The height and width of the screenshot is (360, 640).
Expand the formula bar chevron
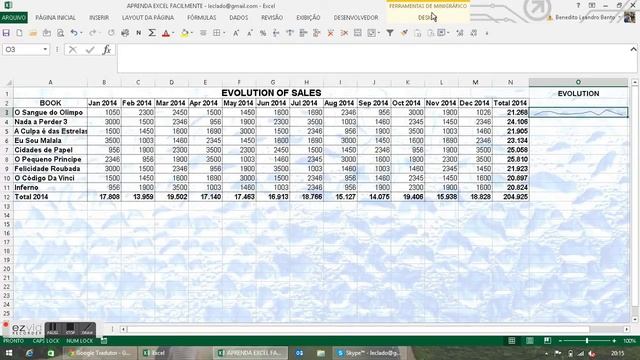pos(633,49)
